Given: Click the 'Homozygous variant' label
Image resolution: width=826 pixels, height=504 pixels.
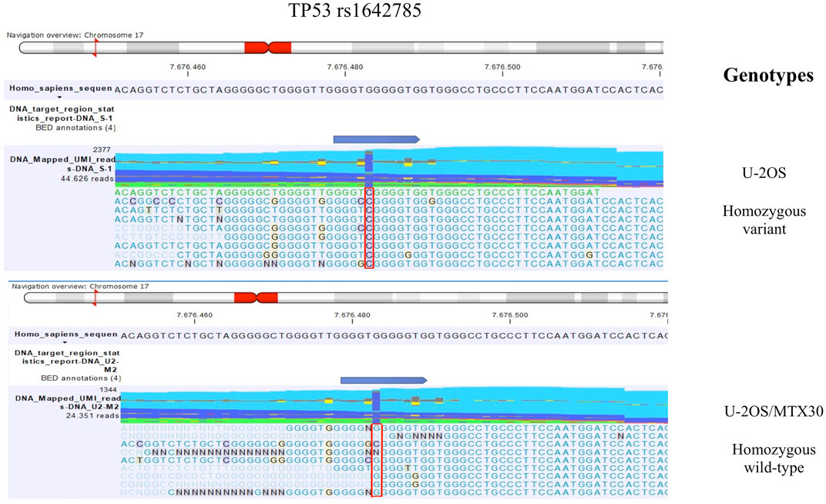Looking at the screenshot, I should click(x=764, y=220).
